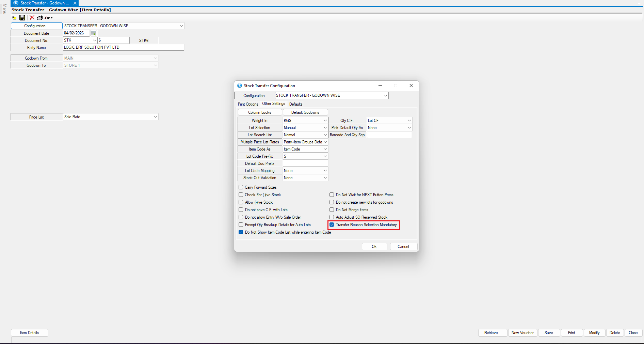
Task: Uncheck Transfer Reason Selection Mandatory
Action: (332, 225)
